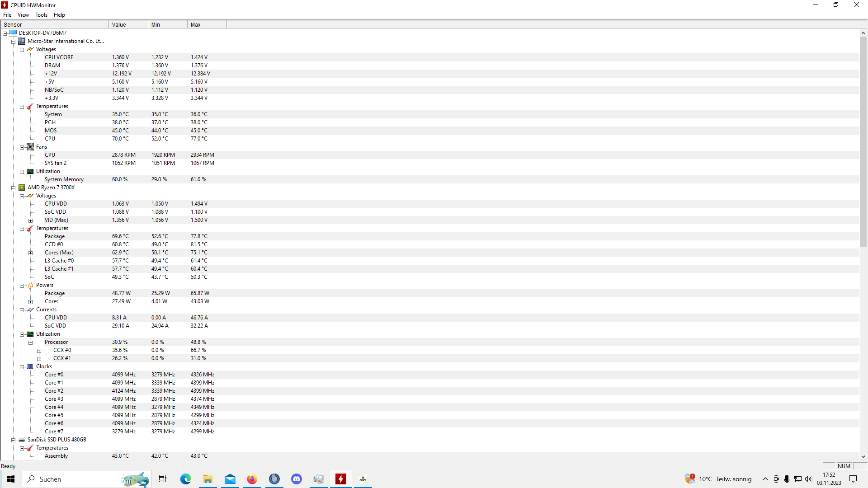Open Discord from the taskbar
This screenshot has height=488, width=868.
pyautogui.click(x=297, y=479)
